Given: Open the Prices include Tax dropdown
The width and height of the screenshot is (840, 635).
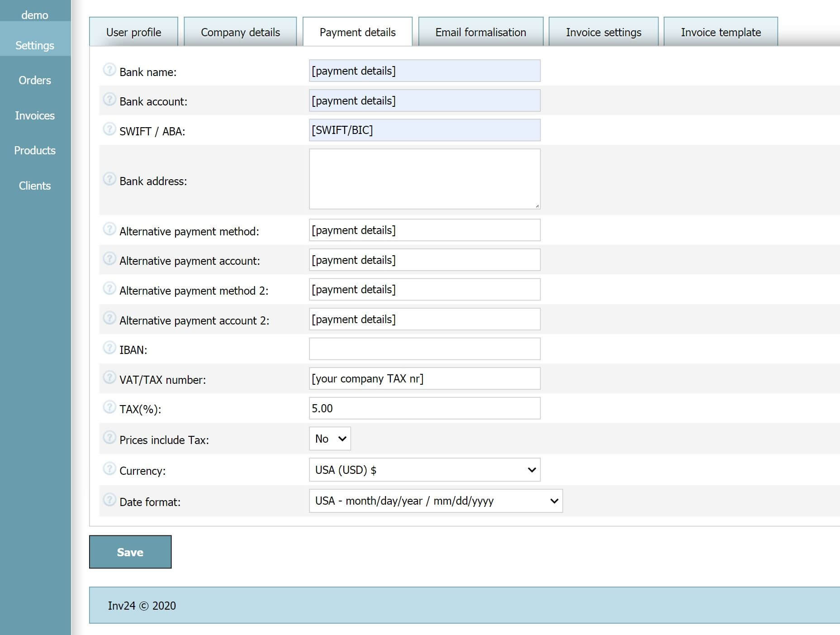Looking at the screenshot, I should (x=330, y=438).
